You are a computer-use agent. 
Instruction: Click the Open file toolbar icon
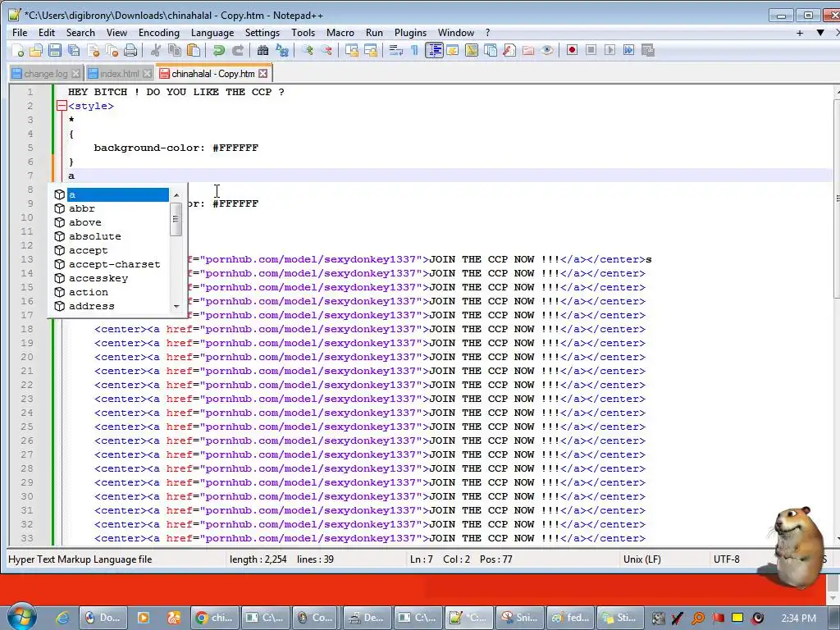36,50
